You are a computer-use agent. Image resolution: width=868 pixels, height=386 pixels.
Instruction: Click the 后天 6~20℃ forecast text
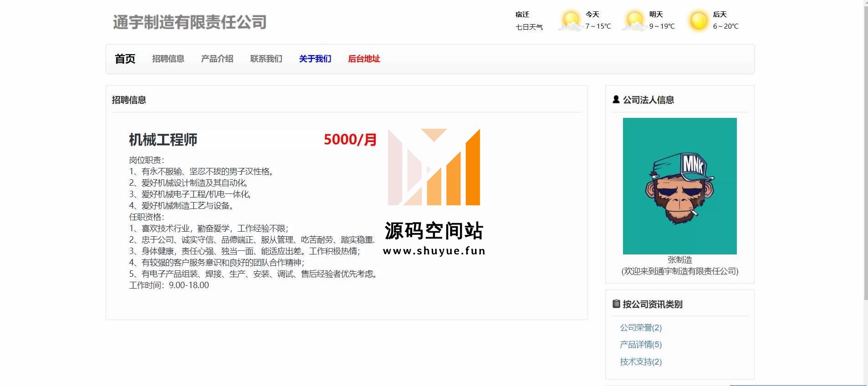click(x=725, y=20)
